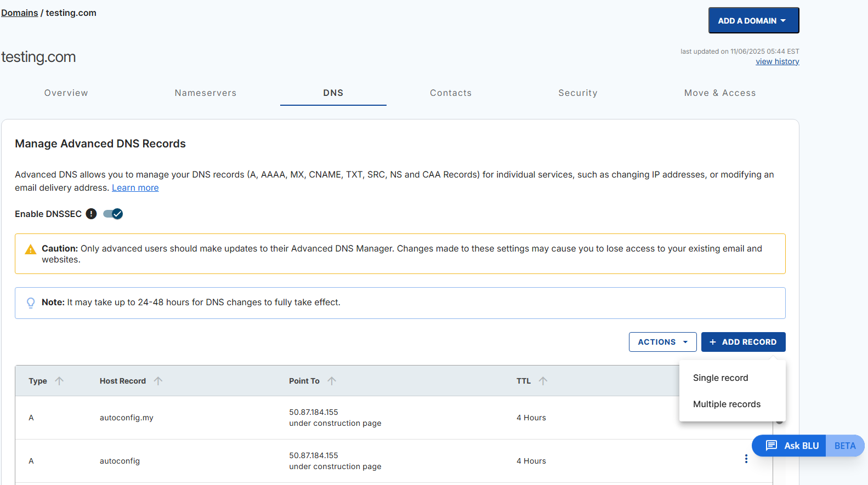Open the Security tab
868x485 pixels.
578,93
